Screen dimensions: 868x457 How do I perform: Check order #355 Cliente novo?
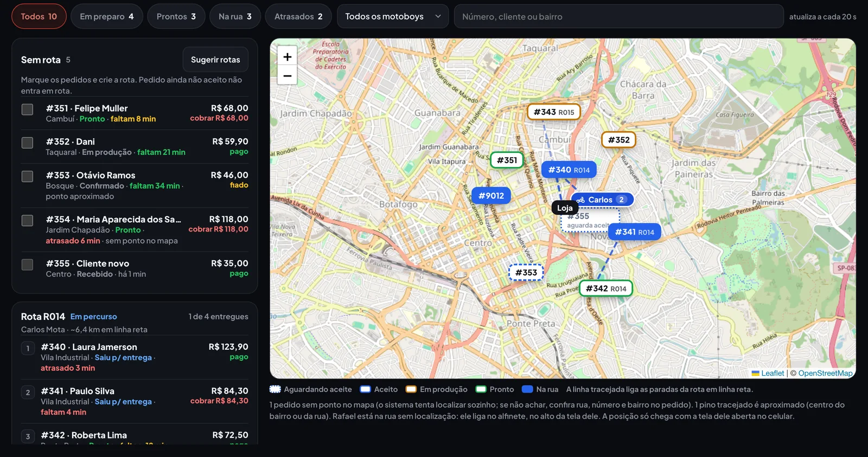coord(27,265)
